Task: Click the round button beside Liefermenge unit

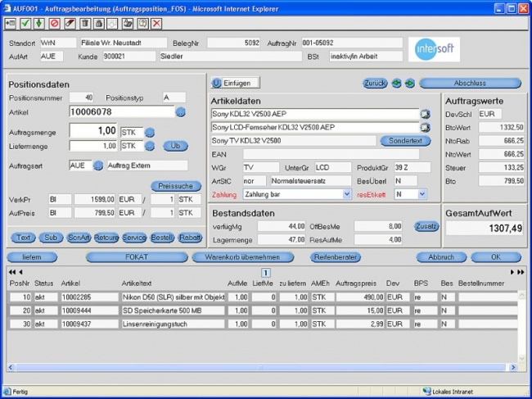Action: pos(150,146)
